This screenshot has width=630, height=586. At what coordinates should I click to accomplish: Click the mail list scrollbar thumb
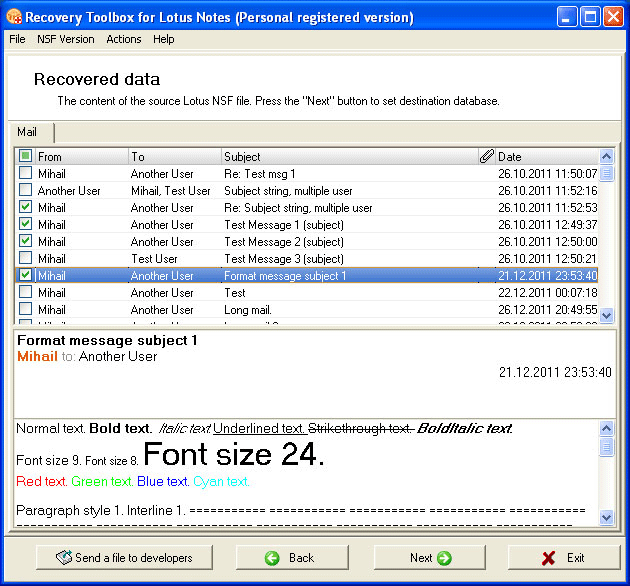coord(606,173)
